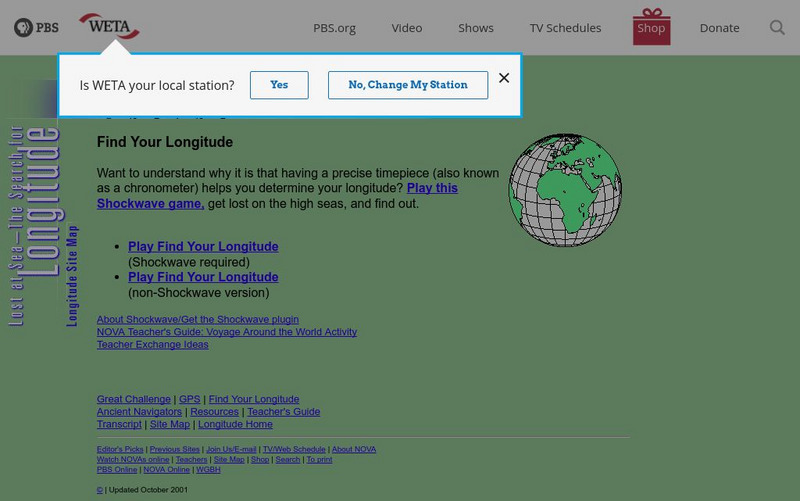
Task: Click the globe image
Action: coord(565,190)
